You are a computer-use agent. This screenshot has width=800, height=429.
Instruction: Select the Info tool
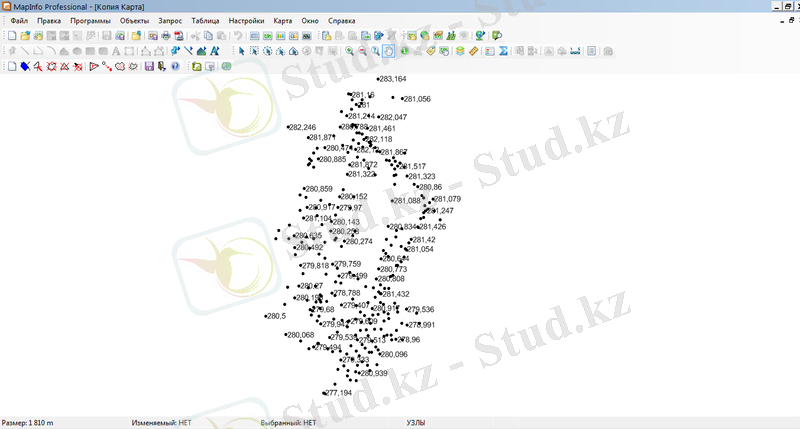405,51
